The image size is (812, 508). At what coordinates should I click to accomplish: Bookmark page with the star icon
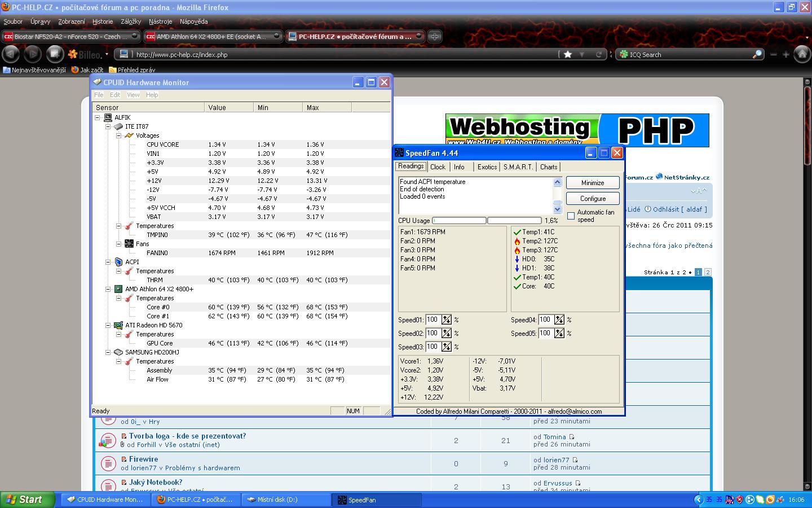tap(568, 54)
